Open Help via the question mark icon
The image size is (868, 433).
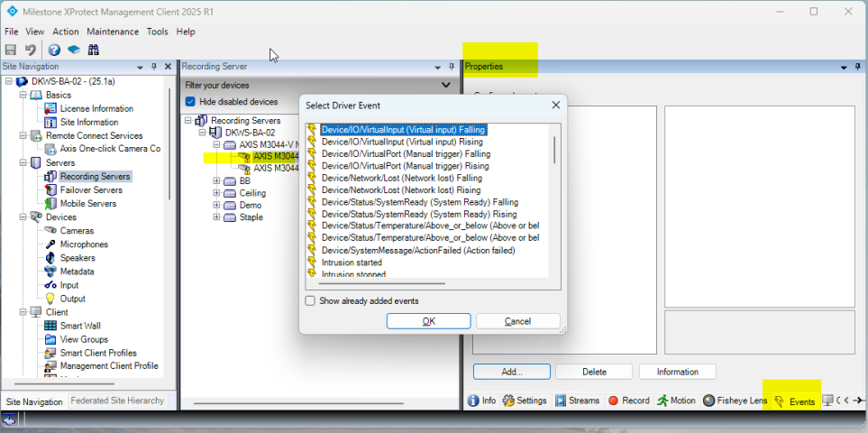[54, 50]
